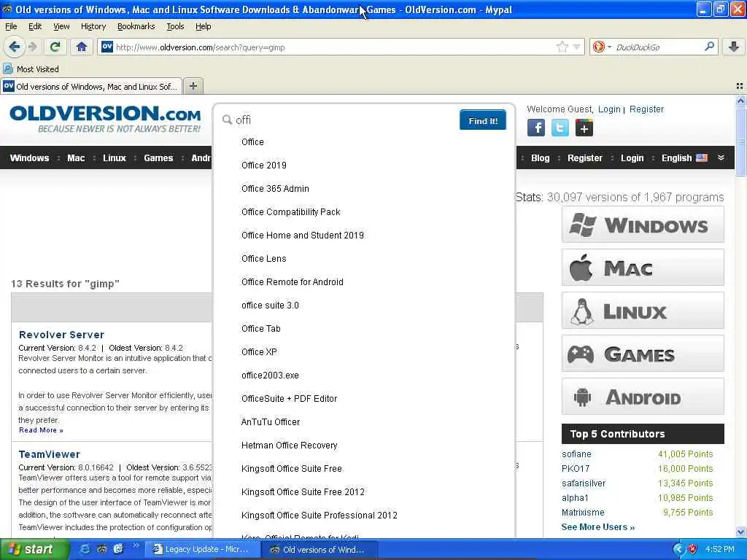747x560 pixels.
Task: Choose the Office Lens suggestion
Action: click(264, 259)
